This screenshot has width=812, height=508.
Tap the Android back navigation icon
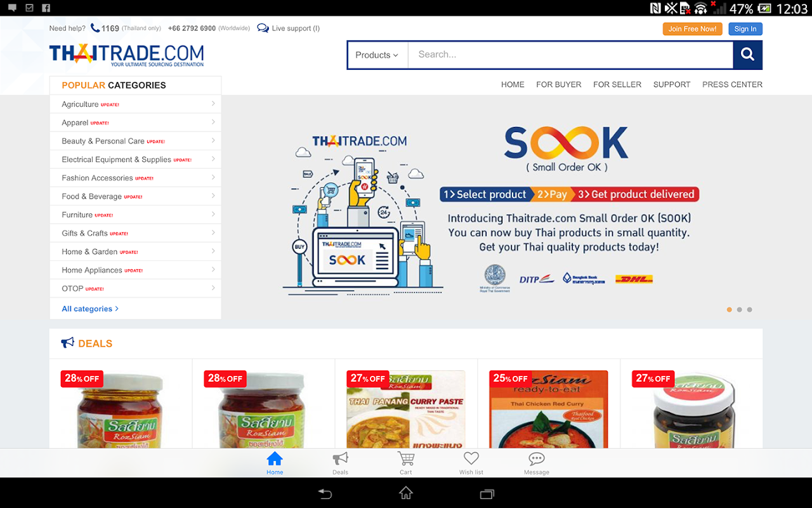[325, 493]
